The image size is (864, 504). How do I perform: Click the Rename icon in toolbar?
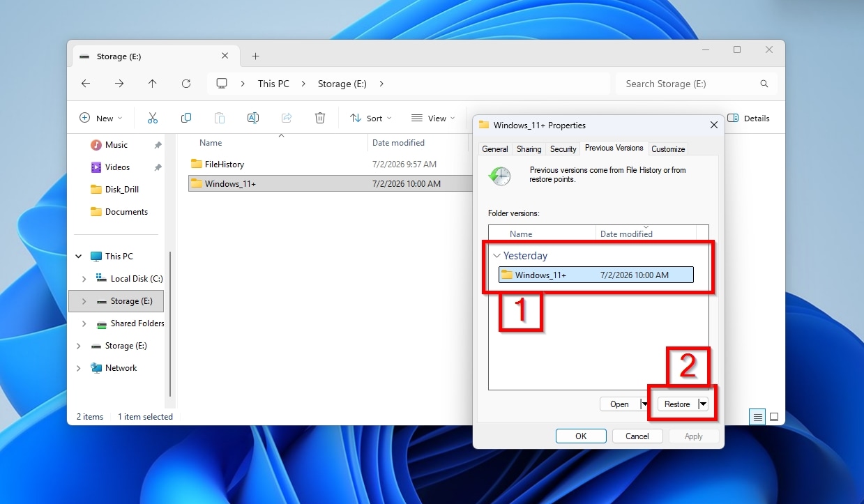[253, 118]
